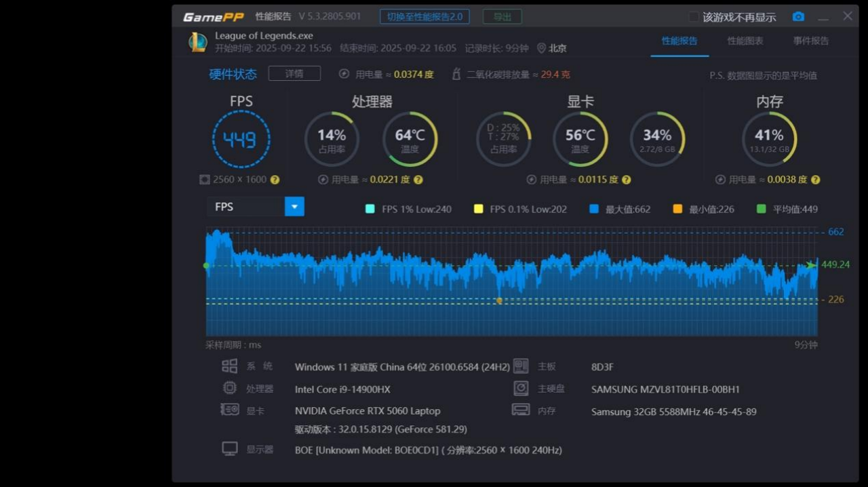
Task: Open the FPS chart metric dropdown
Action: [294, 207]
